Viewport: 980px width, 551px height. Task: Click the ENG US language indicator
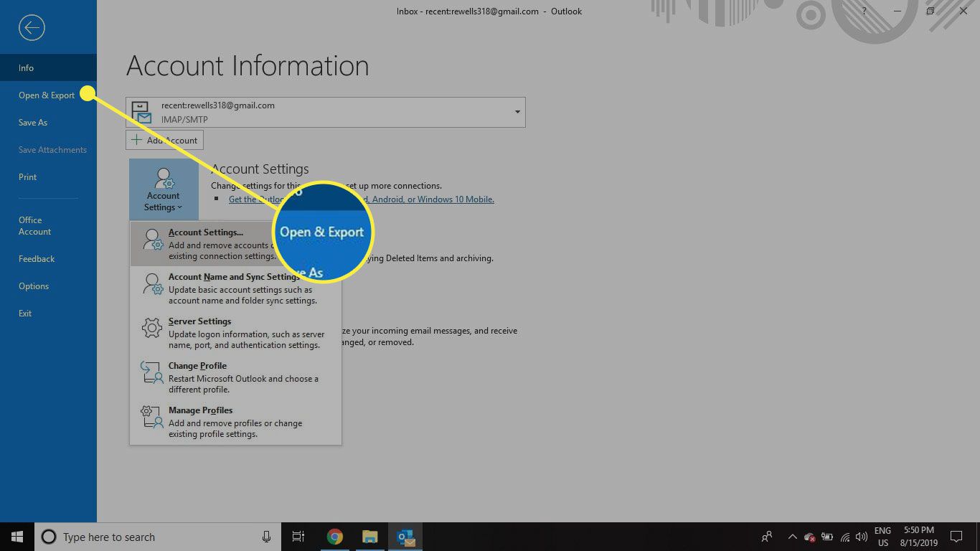click(882, 537)
